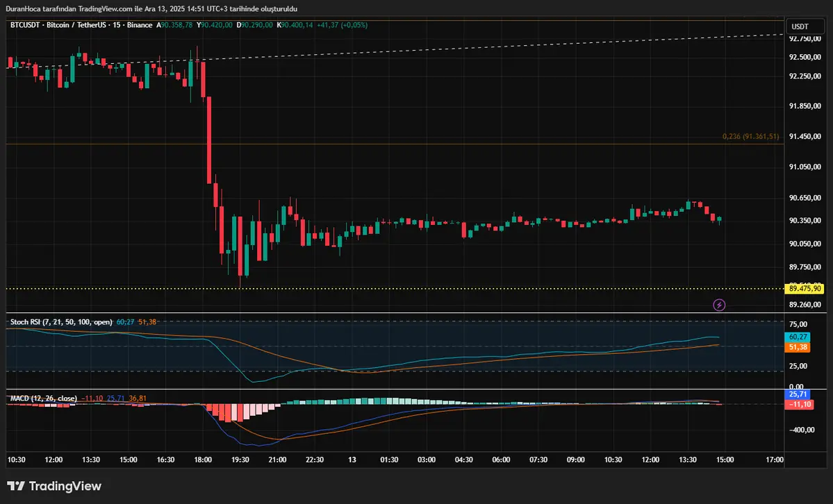The image size is (833, 504).
Task: Click the 17:00 time axis label
Action: [x=775, y=460]
